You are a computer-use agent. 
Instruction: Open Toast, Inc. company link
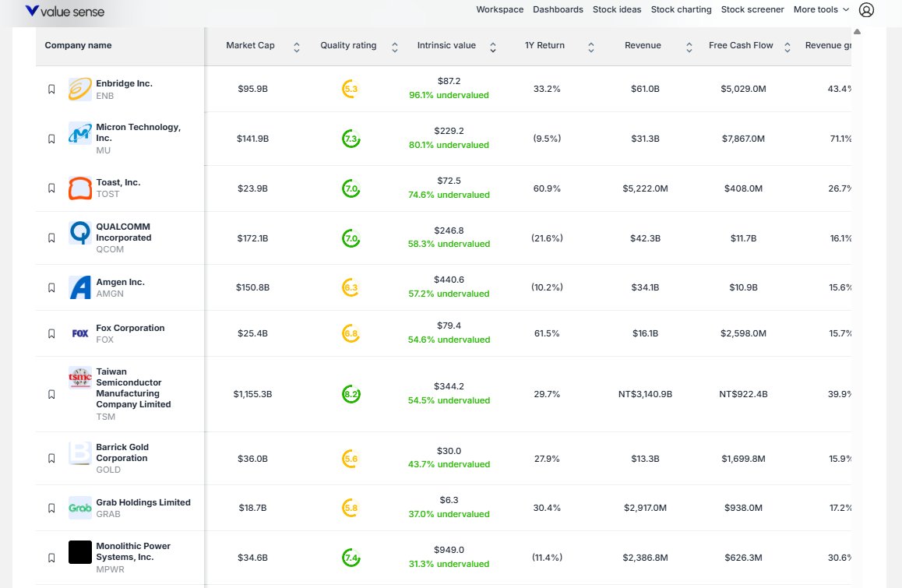pyautogui.click(x=118, y=182)
